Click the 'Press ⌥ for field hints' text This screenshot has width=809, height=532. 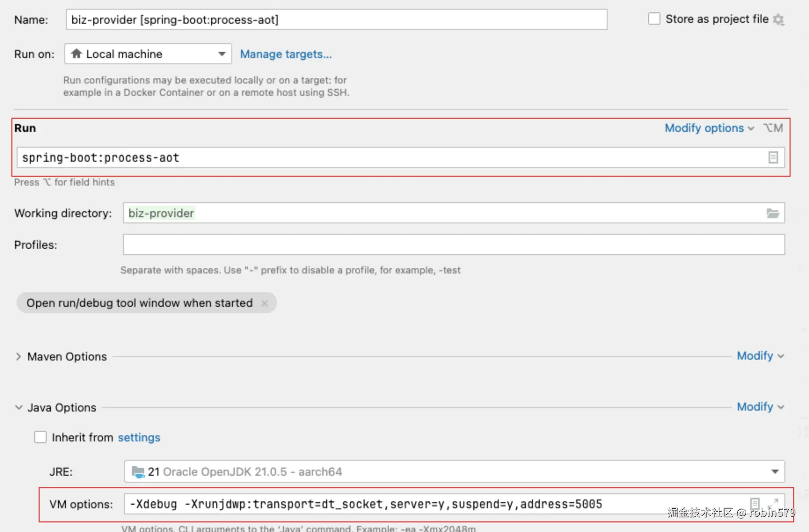pyautogui.click(x=64, y=182)
